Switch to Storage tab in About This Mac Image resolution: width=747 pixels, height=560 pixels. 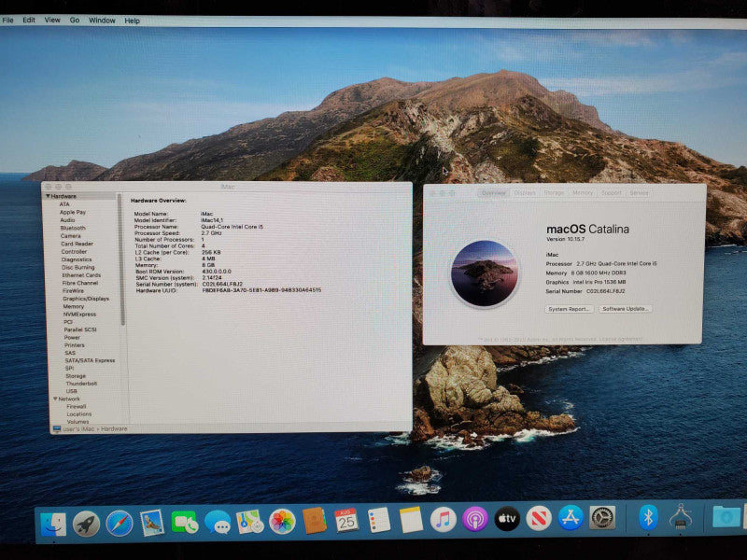pos(554,193)
